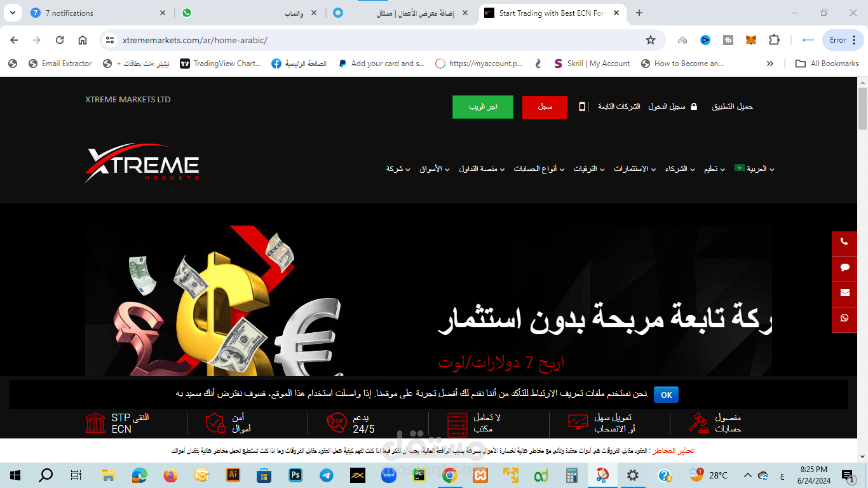Viewport: 868px width, 488px height.
Task: Expand the الأسواق menu
Action: click(435, 169)
